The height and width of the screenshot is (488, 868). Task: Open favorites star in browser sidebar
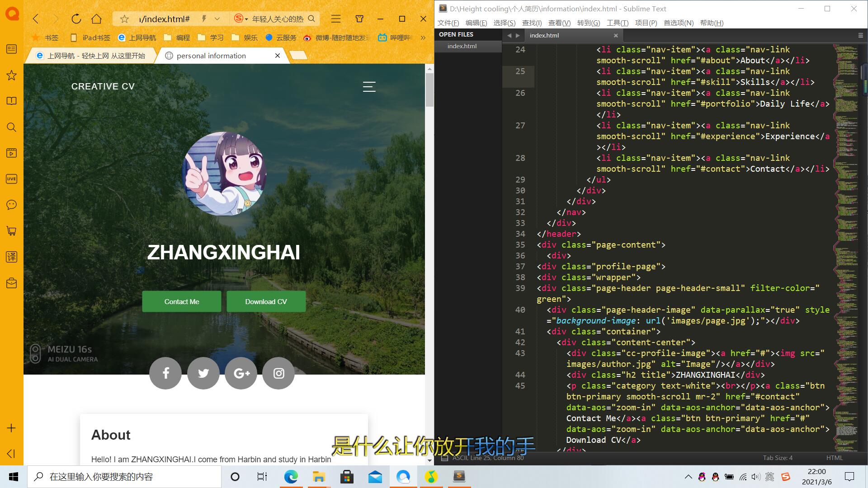(x=12, y=75)
